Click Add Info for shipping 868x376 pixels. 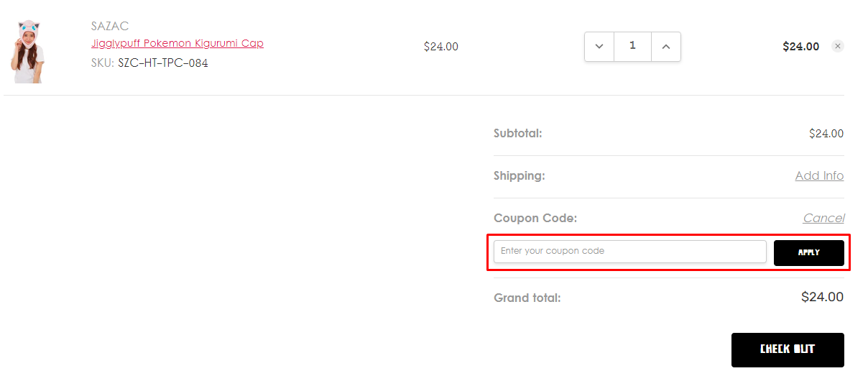coord(819,175)
